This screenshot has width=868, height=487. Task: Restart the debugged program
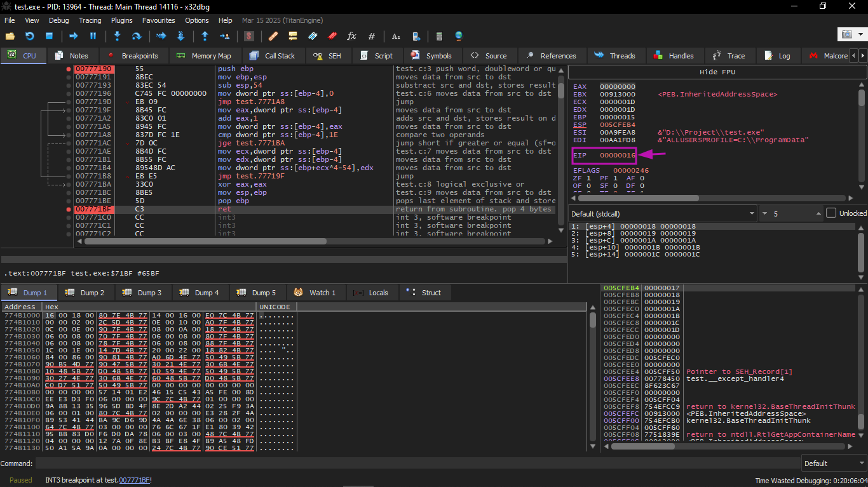pyautogui.click(x=29, y=36)
